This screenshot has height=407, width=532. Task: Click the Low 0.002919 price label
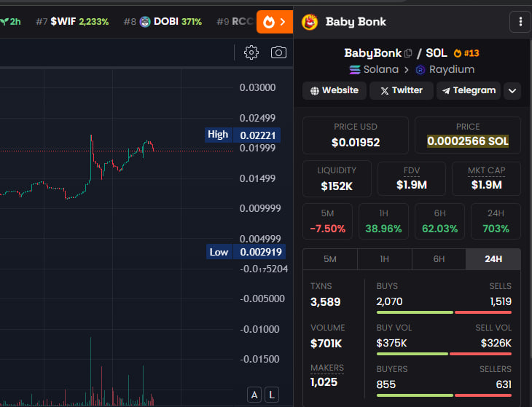246,252
